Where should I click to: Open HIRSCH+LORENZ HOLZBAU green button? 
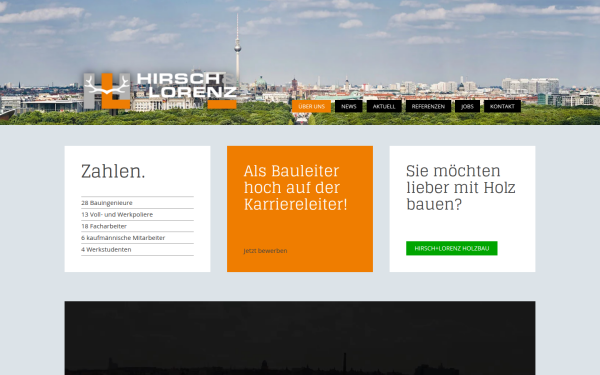pyautogui.click(x=452, y=248)
